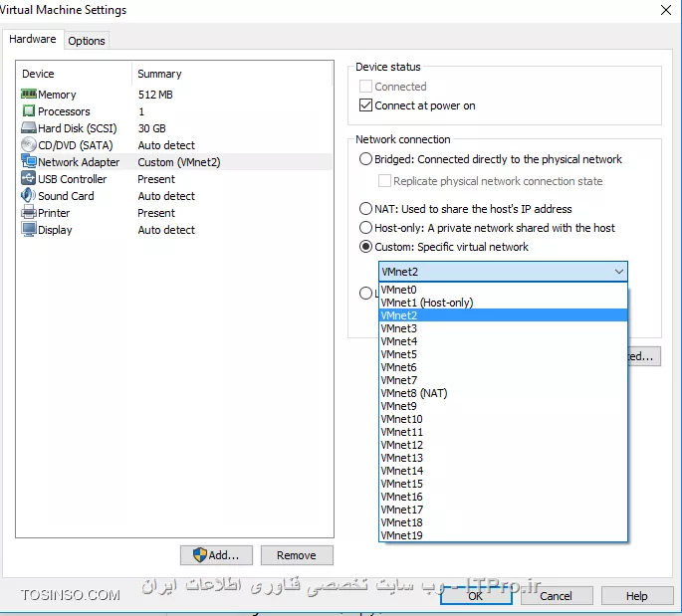
Task: Select the Display device row
Action: pyautogui.click(x=175, y=230)
